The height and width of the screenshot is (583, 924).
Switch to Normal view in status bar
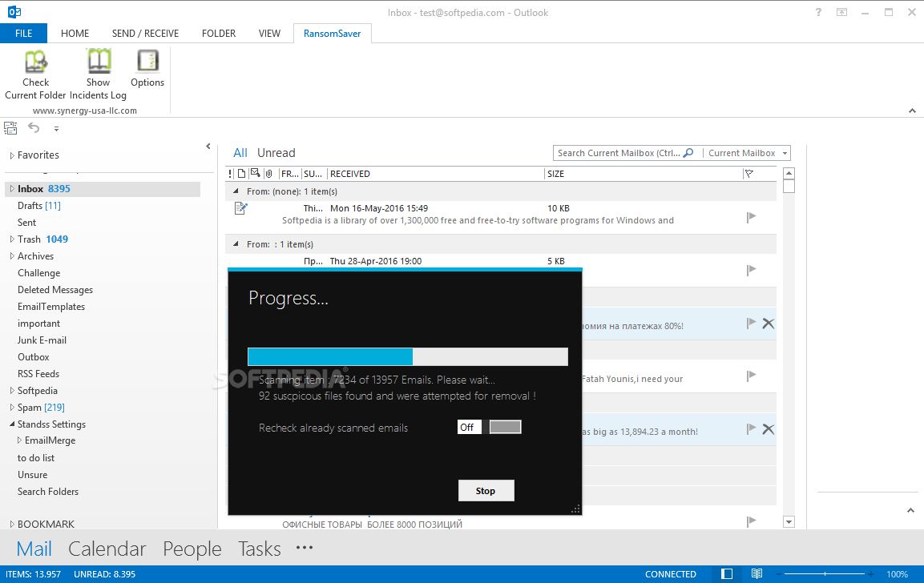[x=727, y=573]
